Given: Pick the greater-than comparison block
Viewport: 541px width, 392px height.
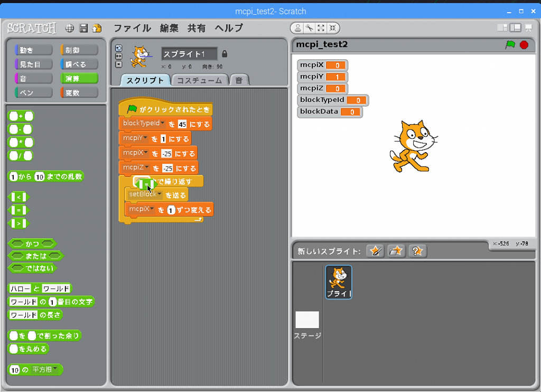Looking at the screenshot, I should (18, 223).
